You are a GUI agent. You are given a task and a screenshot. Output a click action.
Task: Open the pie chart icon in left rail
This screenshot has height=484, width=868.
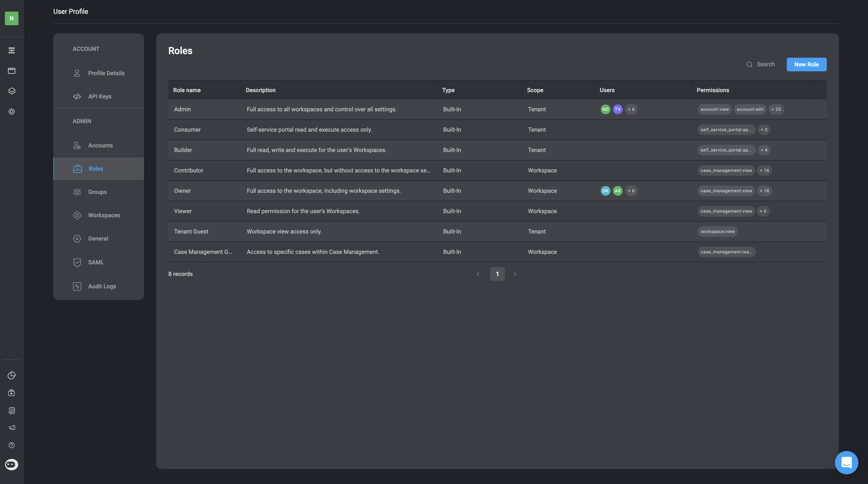tap(11, 375)
